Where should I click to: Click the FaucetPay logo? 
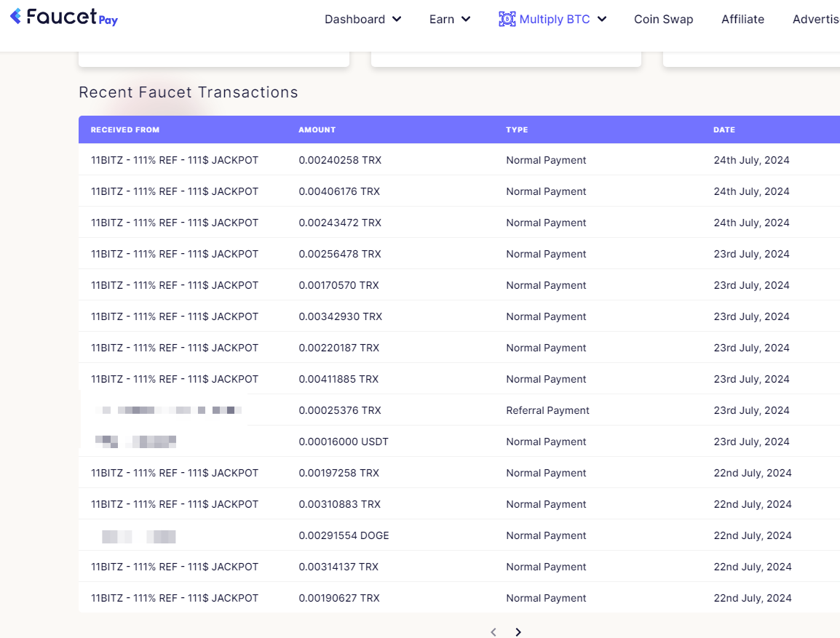click(x=64, y=17)
